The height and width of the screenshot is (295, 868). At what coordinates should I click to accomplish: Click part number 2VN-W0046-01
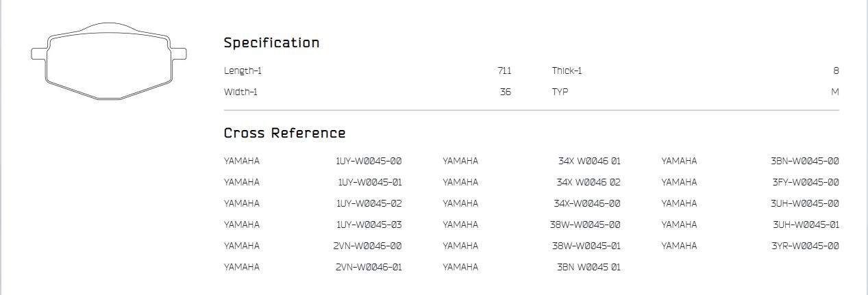click(369, 268)
